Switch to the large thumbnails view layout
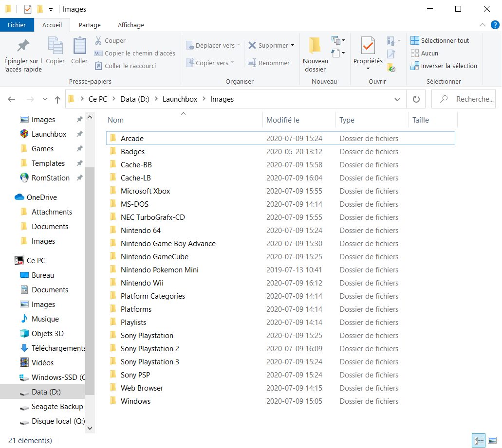This screenshot has height=448, width=502. point(492,441)
